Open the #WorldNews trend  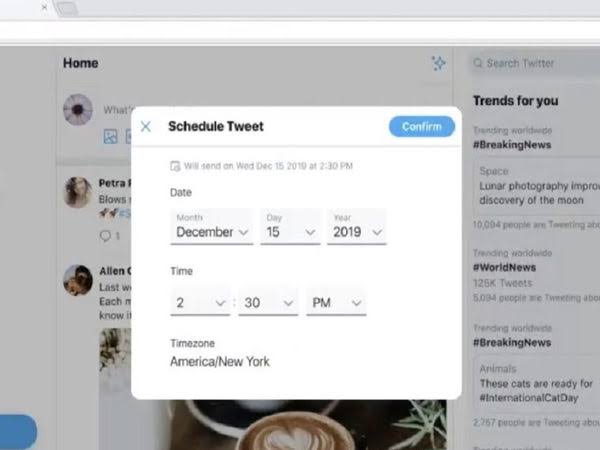[x=504, y=267]
